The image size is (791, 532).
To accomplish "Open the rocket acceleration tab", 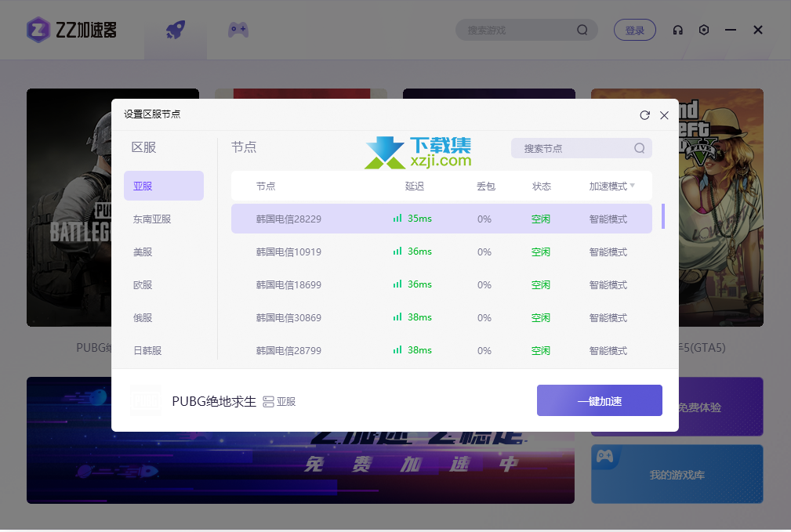I will click(176, 30).
